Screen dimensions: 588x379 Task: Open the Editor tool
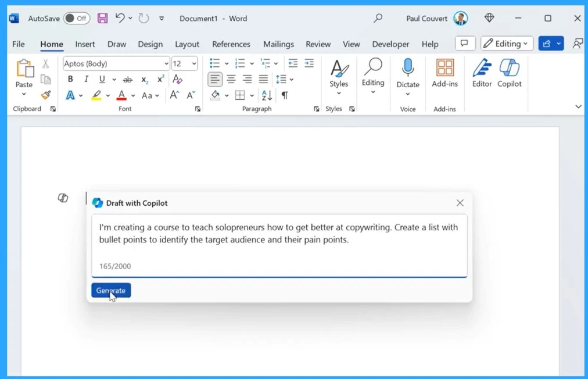click(482, 74)
